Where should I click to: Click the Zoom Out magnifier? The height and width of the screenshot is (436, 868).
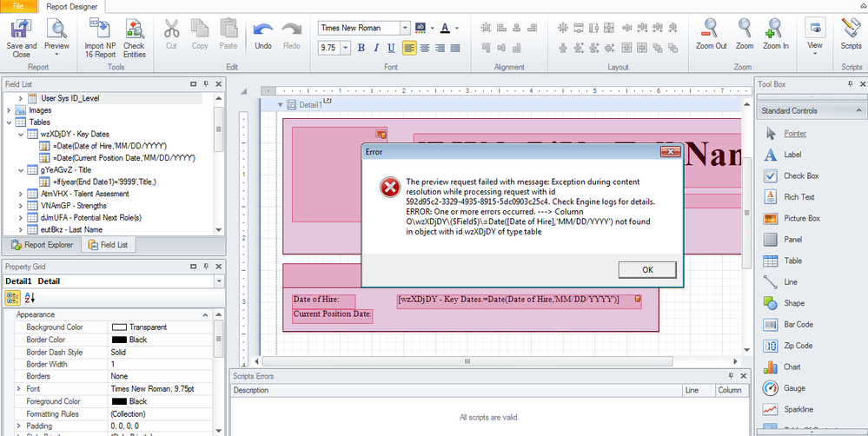point(710,30)
